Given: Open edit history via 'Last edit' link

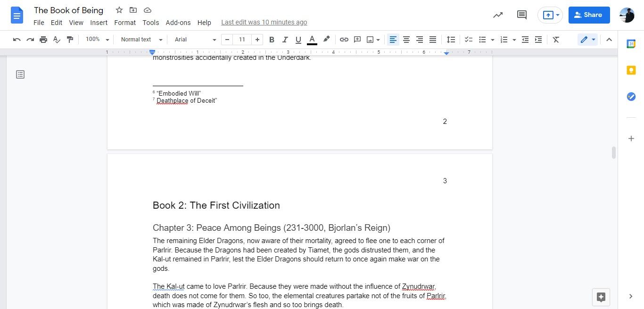Looking at the screenshot, I should click(264, 22).
